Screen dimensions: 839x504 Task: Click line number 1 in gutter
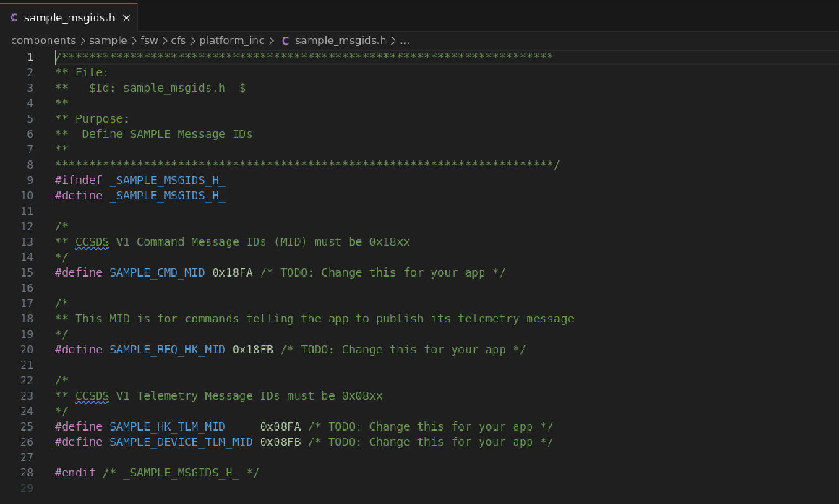30,57
